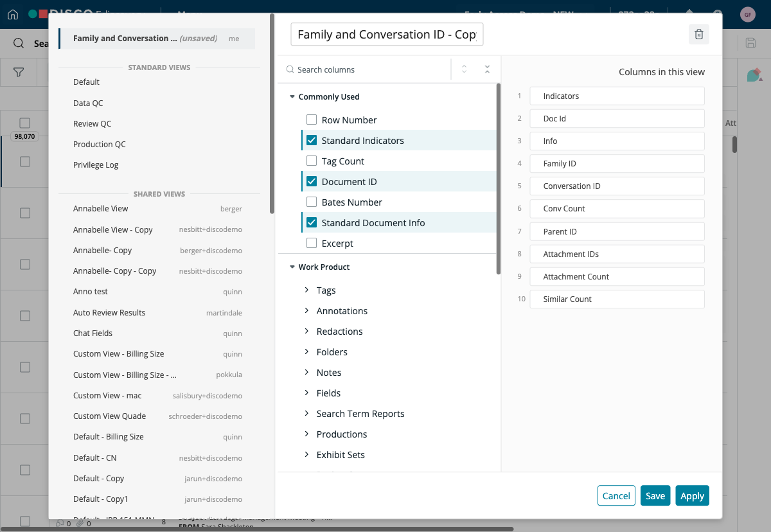Click the filter funnel icon behind the dialog
771x532 pixels.
point(19,73)
